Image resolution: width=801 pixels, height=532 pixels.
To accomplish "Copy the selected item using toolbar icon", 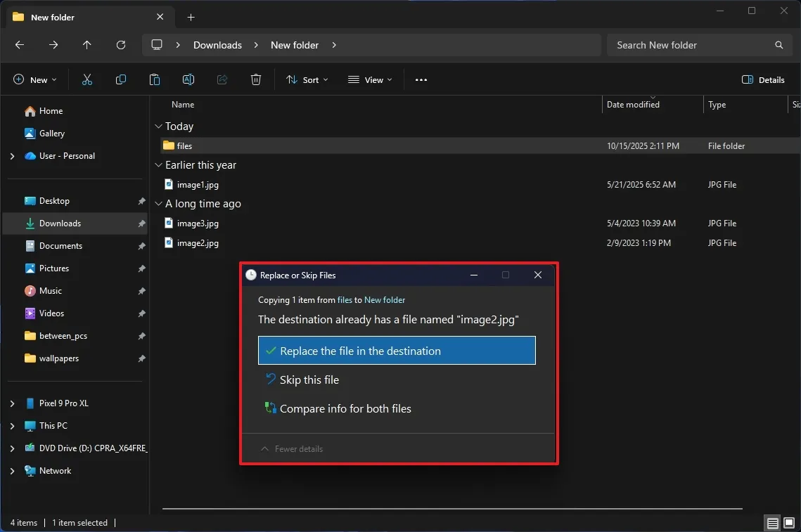I will pyautogui.click(x=120, y=79).
